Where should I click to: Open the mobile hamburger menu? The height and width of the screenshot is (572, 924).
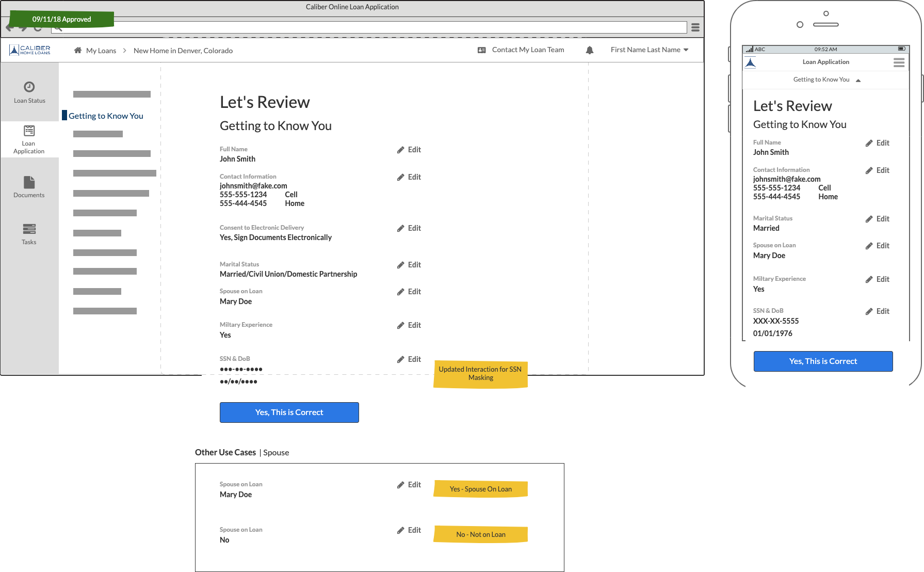coord(899,62)
